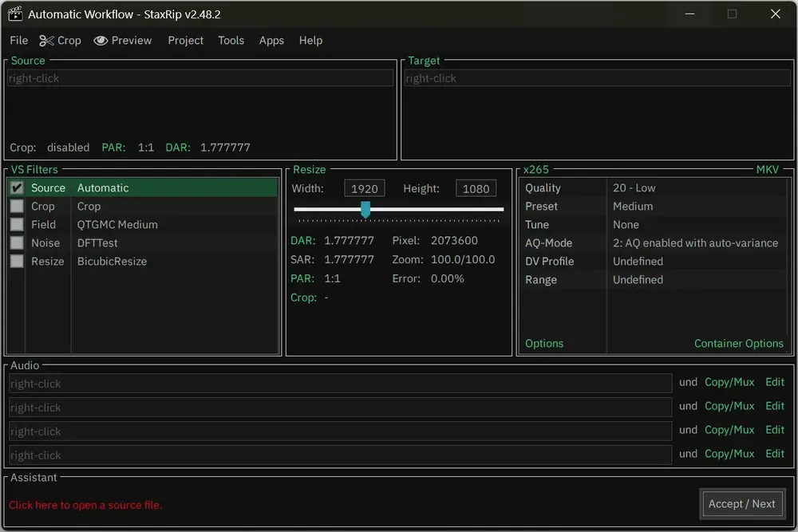Viewport: 798px width, 532px height.
Task: Open the MKV container format menu
Action: point(767,169)
